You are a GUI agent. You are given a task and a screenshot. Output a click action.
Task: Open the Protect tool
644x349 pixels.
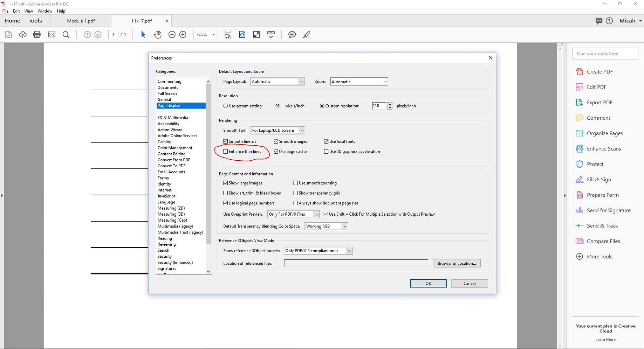590,164
